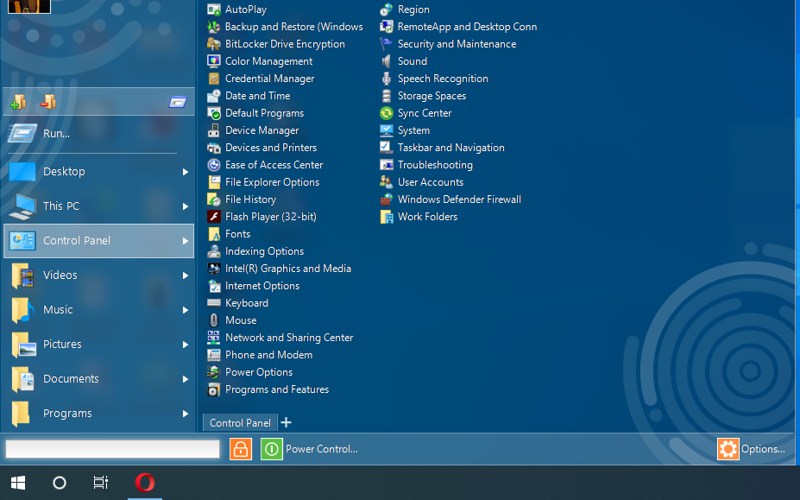Click the Cortana circle on taskbar
800x500 pixels.
[59, 483]
